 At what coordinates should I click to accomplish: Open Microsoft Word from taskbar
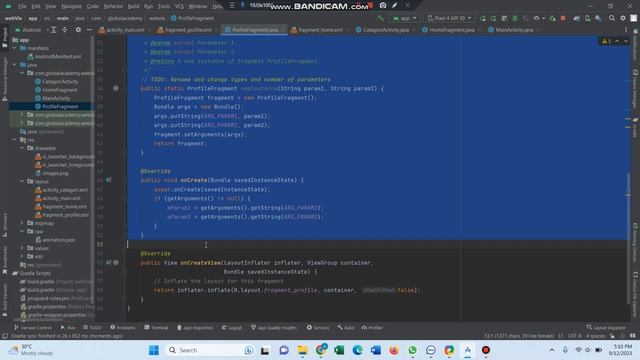click(x=376, y=350)
